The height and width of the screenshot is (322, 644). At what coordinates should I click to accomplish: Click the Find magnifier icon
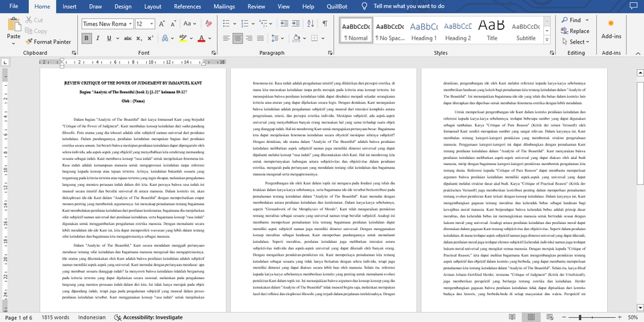point(565,19)
